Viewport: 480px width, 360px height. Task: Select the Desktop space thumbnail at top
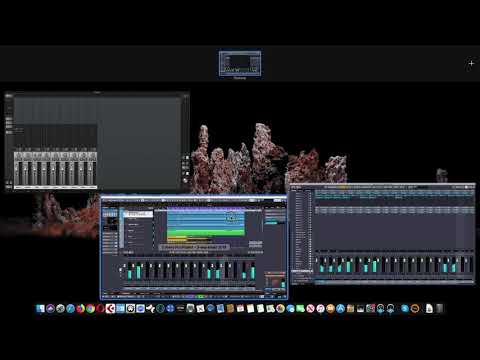[x=240, y=64]
